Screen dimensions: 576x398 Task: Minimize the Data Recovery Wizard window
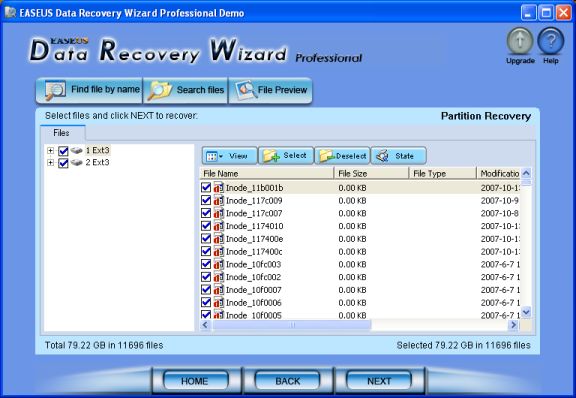(528, 13)
